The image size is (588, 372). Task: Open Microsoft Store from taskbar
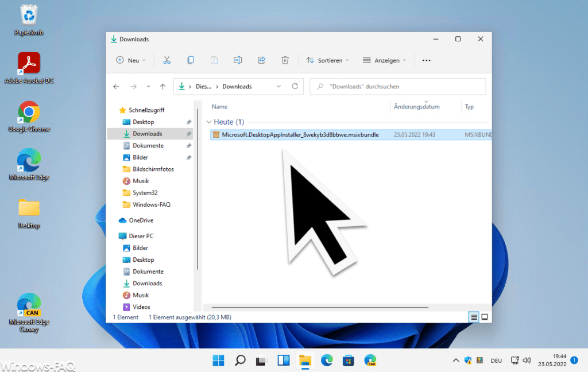pyautogui.click(x=349, y=361)
